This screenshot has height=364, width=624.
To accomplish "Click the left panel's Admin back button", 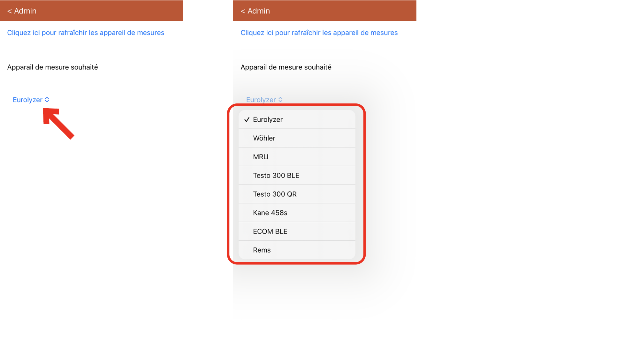I will (x=22, y=11).
